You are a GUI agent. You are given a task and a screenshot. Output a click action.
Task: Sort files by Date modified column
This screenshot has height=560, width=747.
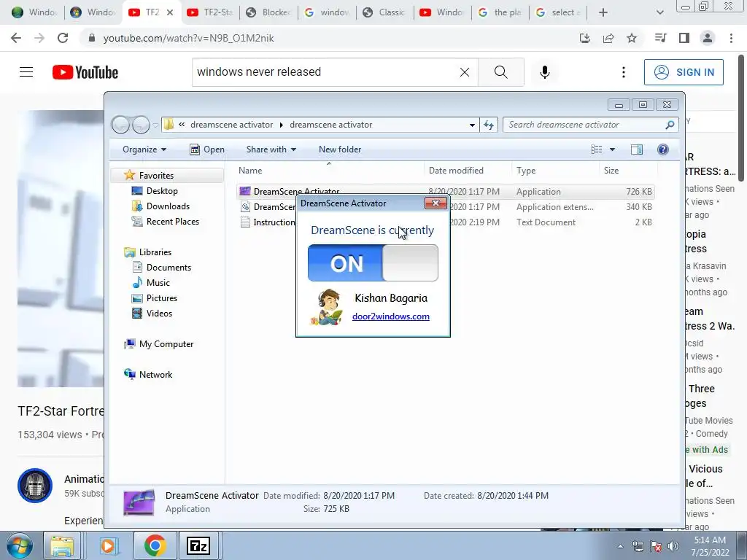click(x=468, y=171)
